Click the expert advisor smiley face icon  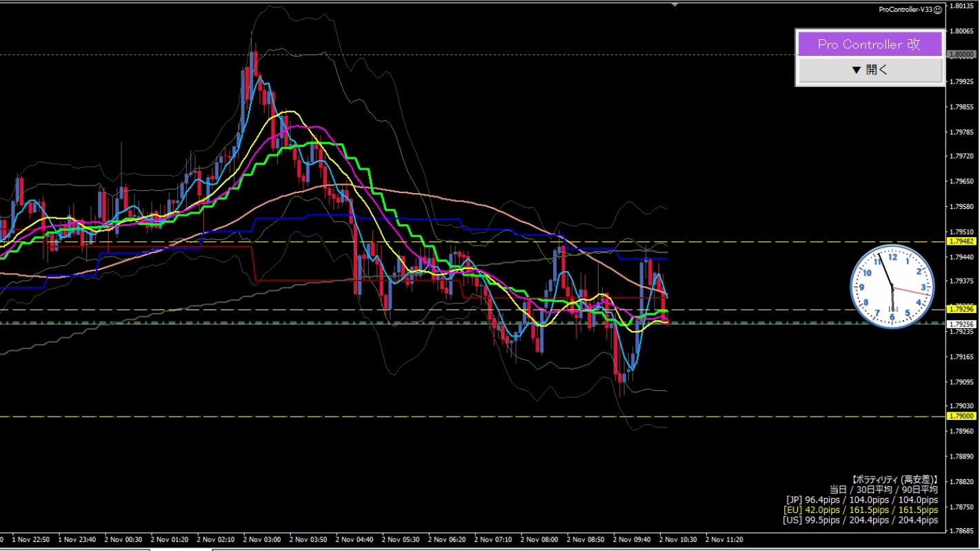(x=938, y=10)
